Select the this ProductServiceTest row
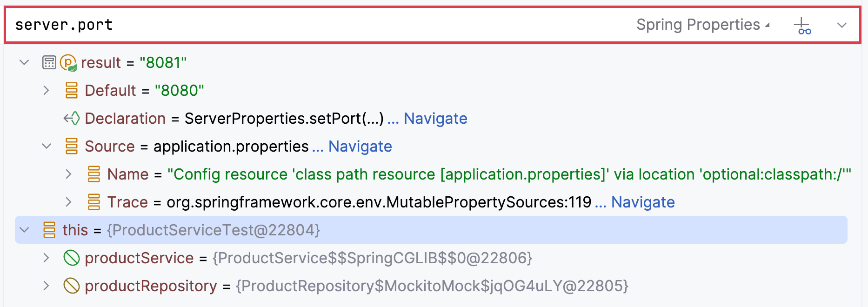The image size is (868, 307). 419,230
